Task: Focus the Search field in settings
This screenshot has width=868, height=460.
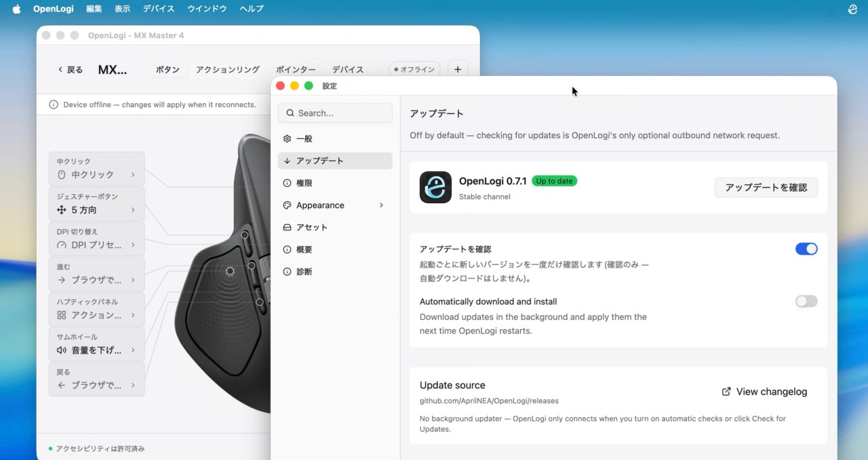Action: coord(335,113)
